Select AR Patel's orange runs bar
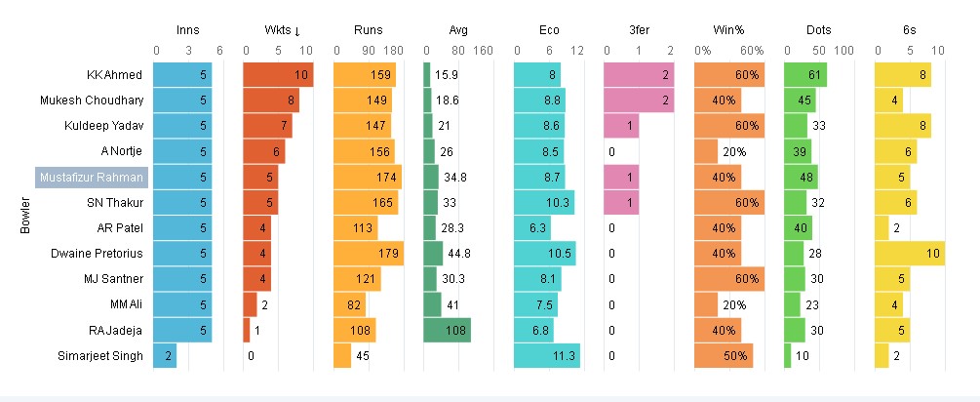Screen dimensions: 980x402 (353, 227)
